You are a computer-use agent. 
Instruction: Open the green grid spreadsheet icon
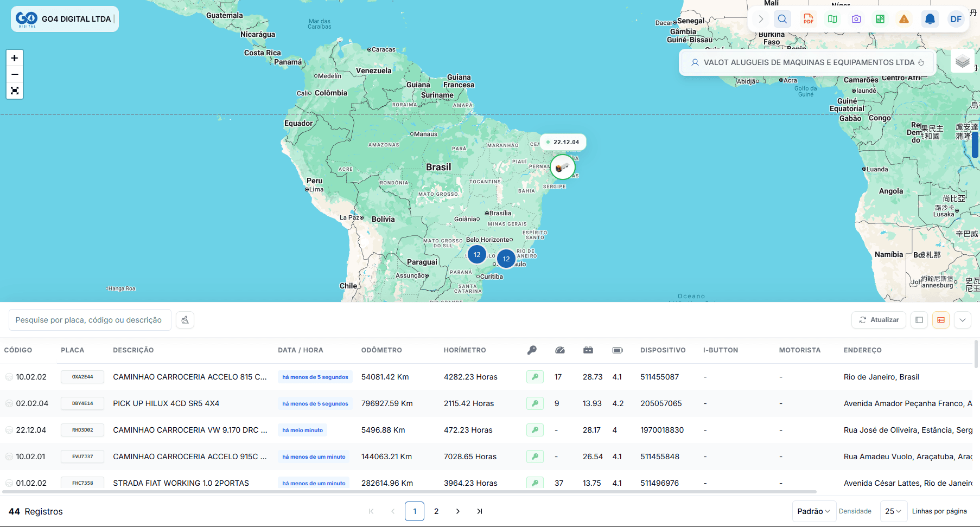coord(880,19)
